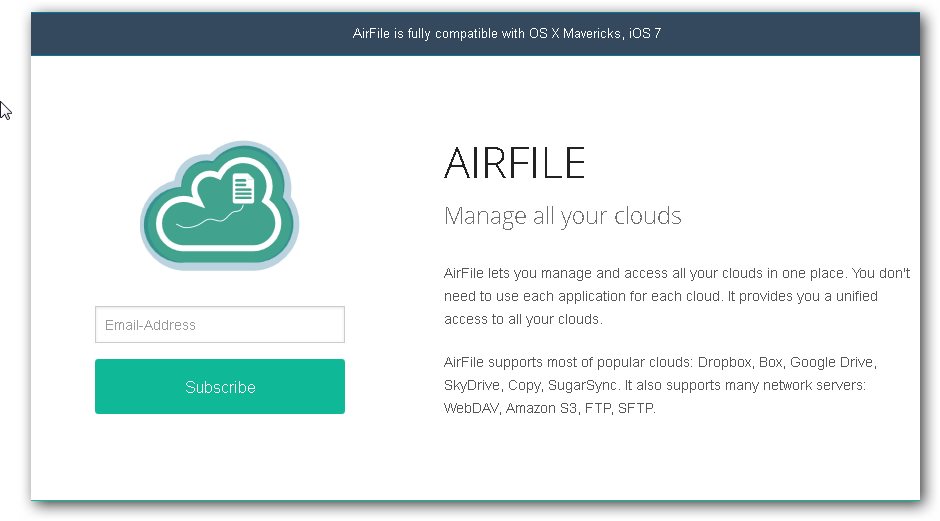Viewport: 940px width, 521px height.
Task: Click the paragraph starting 'AirFile supports most'
Action: [x=660, y=385]
